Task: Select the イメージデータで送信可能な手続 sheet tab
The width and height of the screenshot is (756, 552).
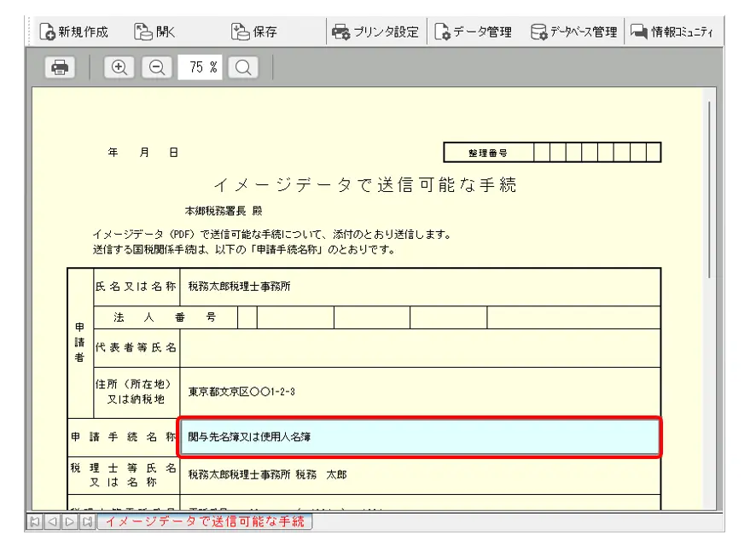Action: [204, 521]
